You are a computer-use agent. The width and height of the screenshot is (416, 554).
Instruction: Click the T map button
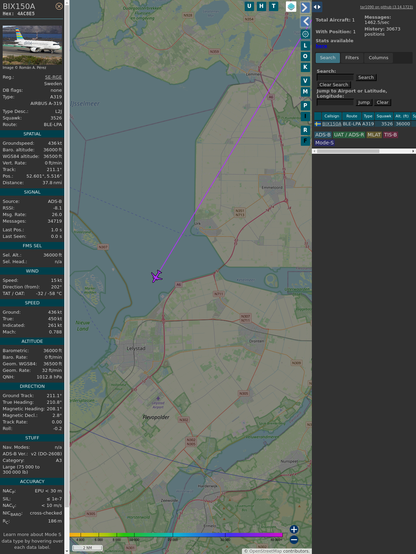pos(273,6)
